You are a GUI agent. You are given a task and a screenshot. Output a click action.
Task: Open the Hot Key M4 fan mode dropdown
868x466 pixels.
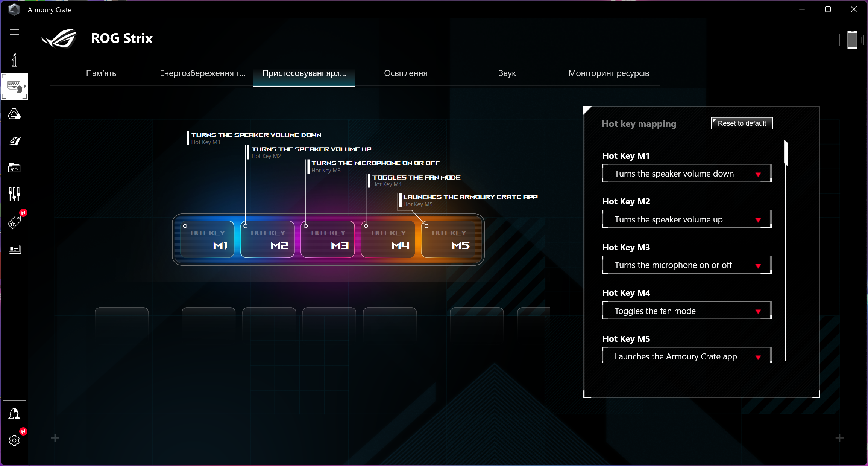coord(686,311)
